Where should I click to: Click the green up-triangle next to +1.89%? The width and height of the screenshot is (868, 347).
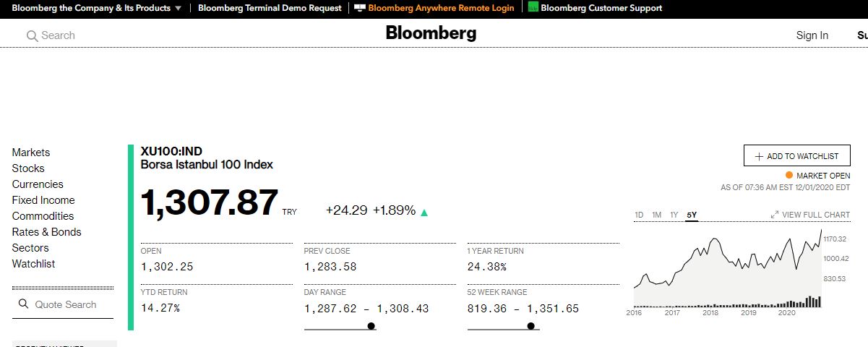pos(424,213)
